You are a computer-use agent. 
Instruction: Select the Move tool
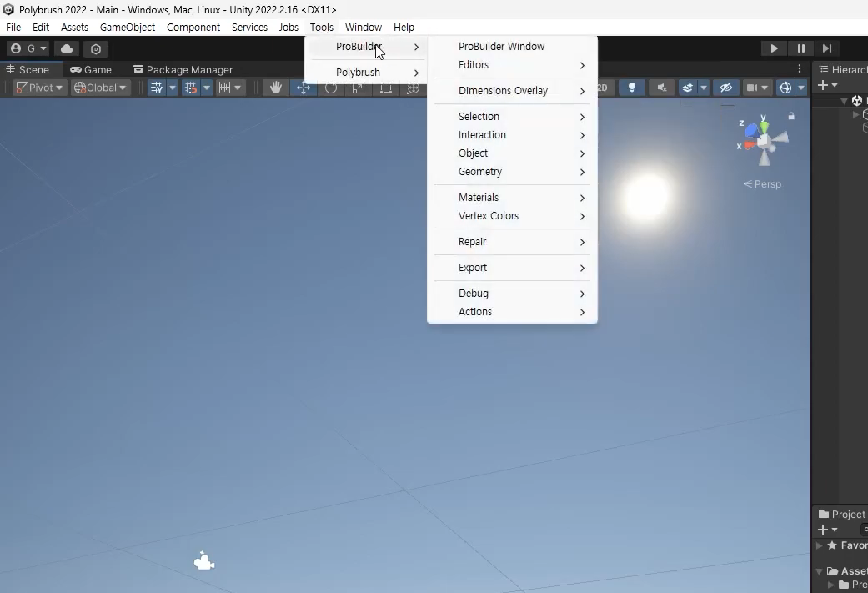[304, 88]
